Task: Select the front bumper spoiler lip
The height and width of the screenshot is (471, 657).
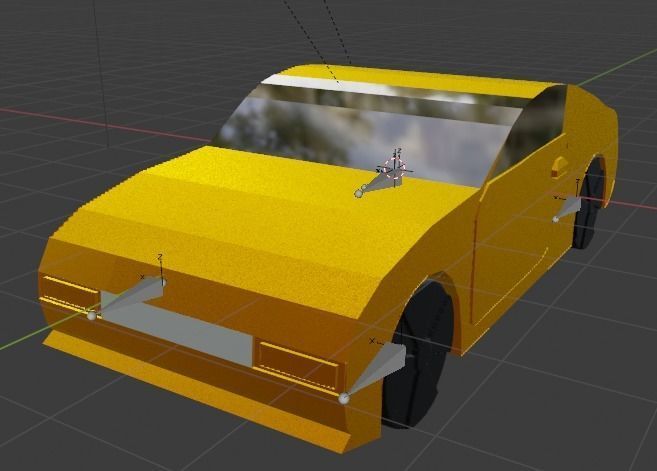Action: point(197,392)
